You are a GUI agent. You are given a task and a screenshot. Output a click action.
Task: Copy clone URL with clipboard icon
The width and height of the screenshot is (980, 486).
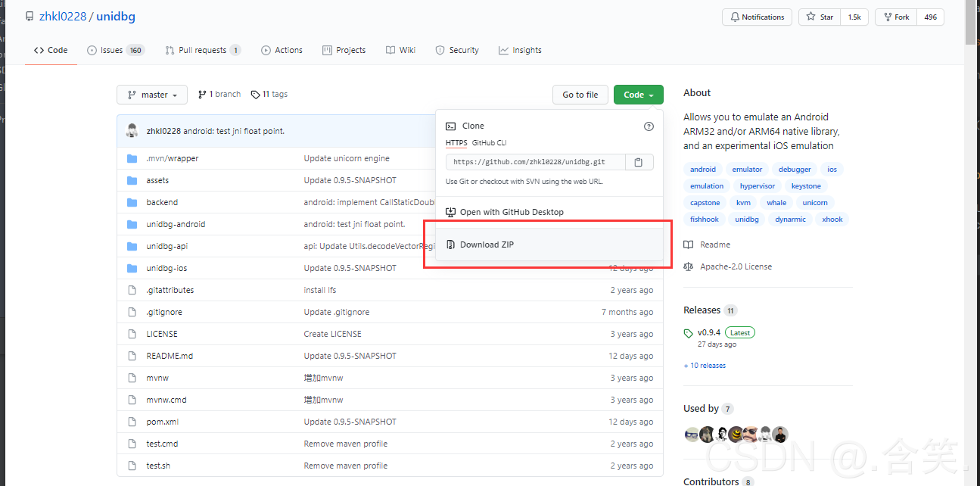pyautogui.click(x=639, y=162)
